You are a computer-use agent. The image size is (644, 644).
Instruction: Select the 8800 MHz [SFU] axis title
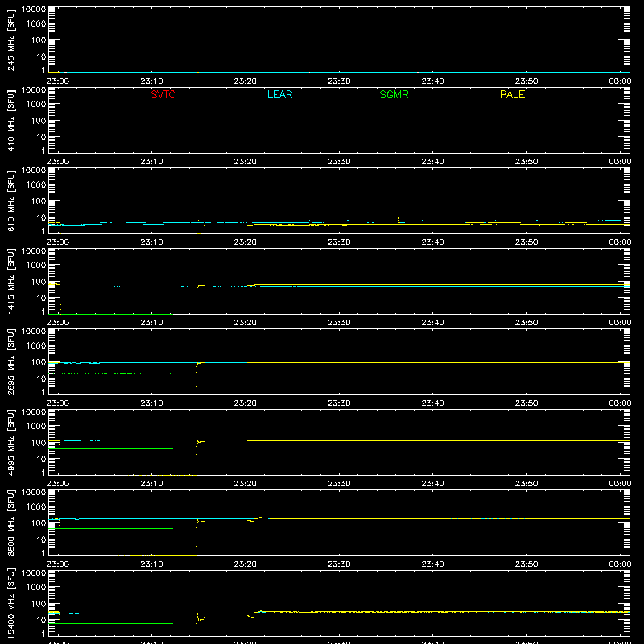click(x=11, y=522)
